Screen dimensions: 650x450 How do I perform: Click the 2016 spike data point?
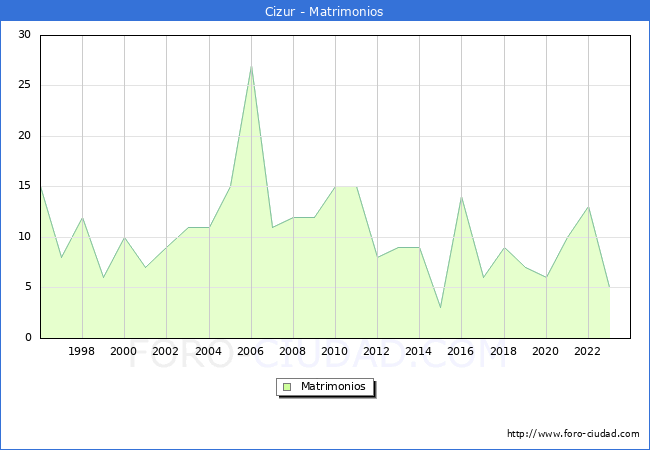point(461,196)
